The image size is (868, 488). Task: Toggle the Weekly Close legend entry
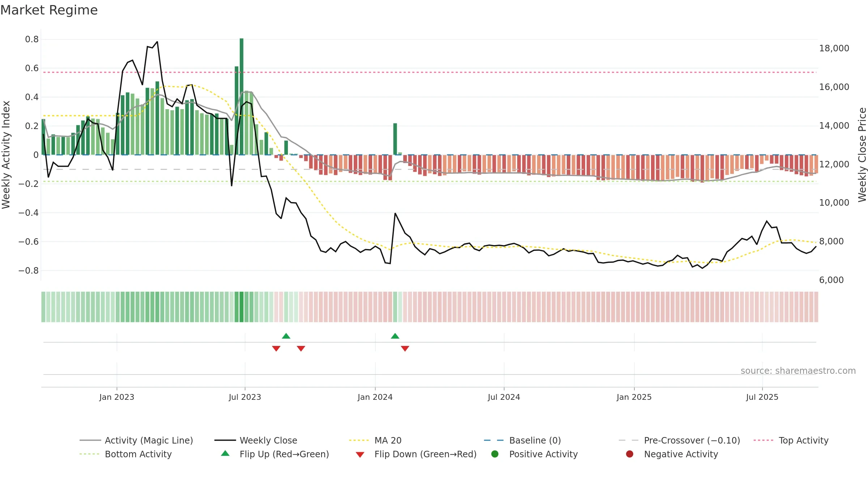click(x=256, y=440)
